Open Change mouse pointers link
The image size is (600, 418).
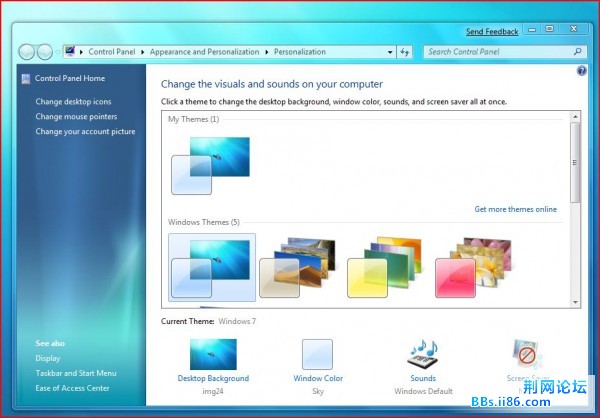coord(76,117)
